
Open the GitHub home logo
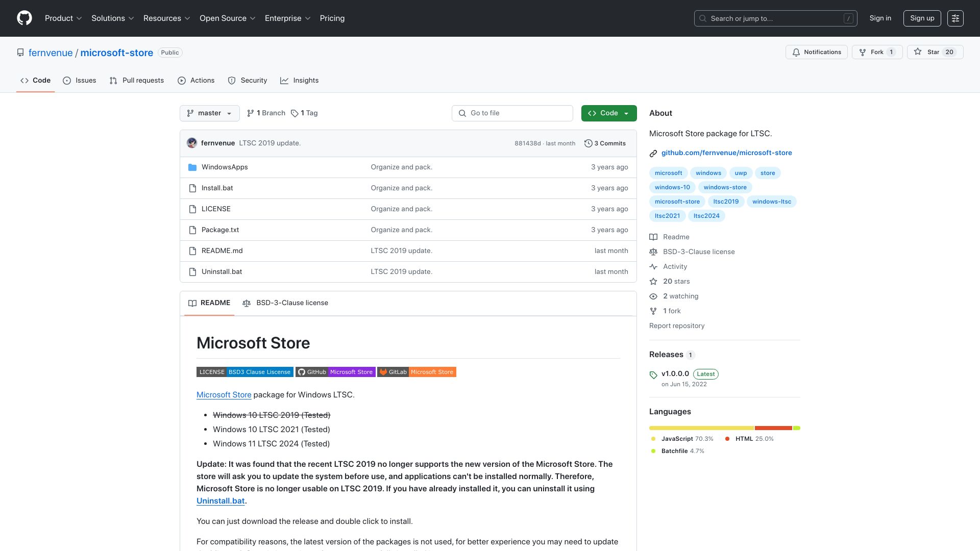click(x=24, y=18)
